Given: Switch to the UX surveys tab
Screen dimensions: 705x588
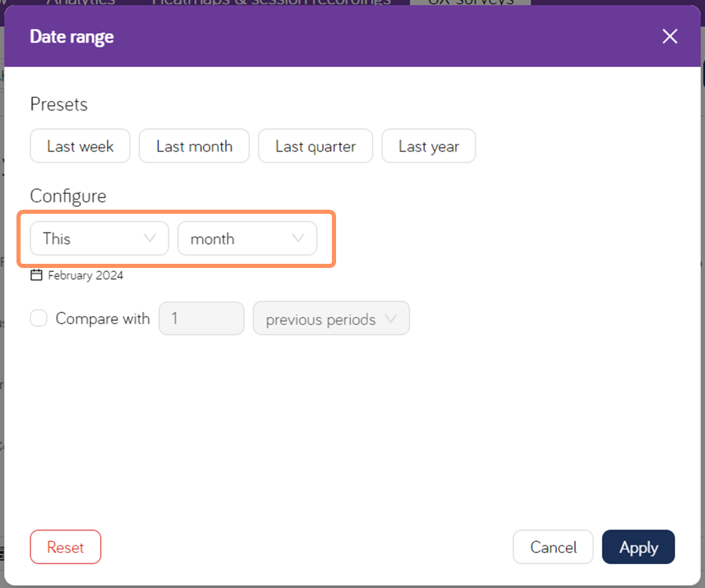Looking at the screenshot, I should (470, 3).
